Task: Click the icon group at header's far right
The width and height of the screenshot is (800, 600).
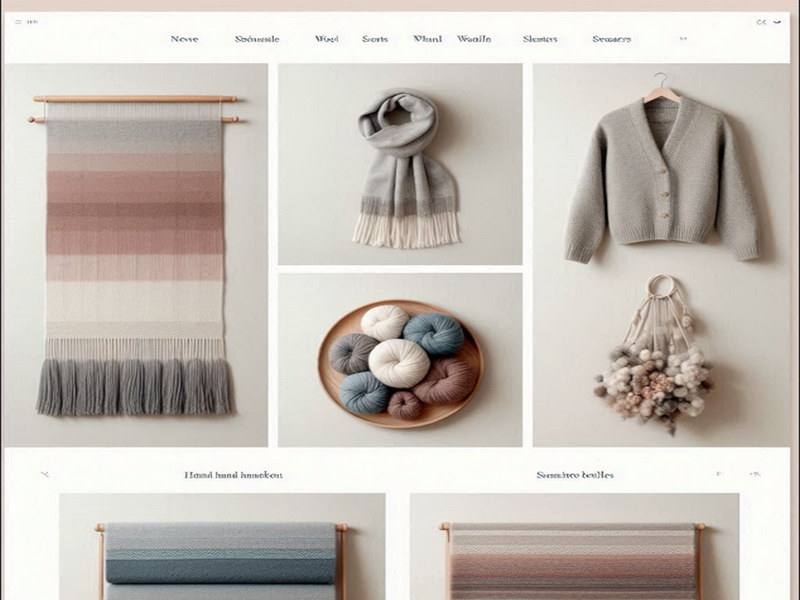Action: tap(763, 21)
